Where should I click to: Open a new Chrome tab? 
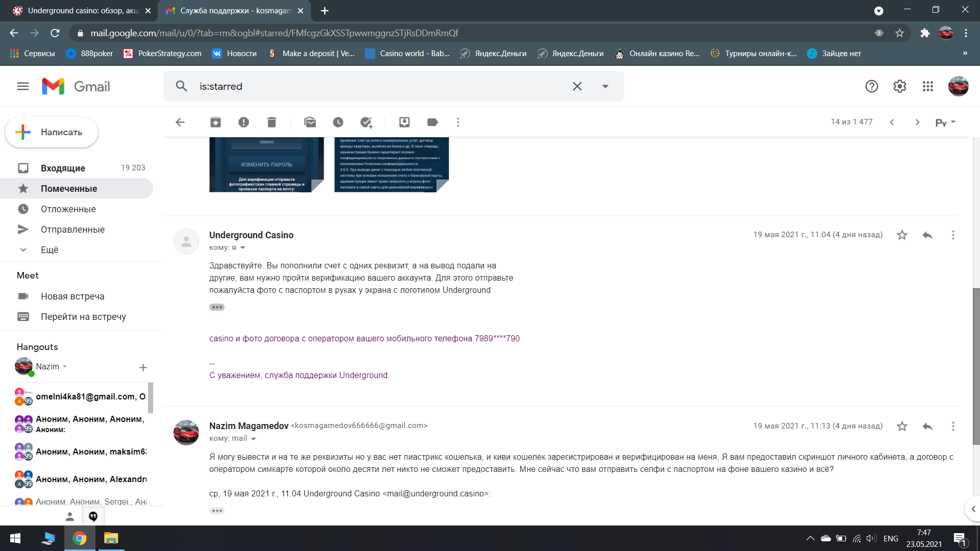click(x=325, y=11)
